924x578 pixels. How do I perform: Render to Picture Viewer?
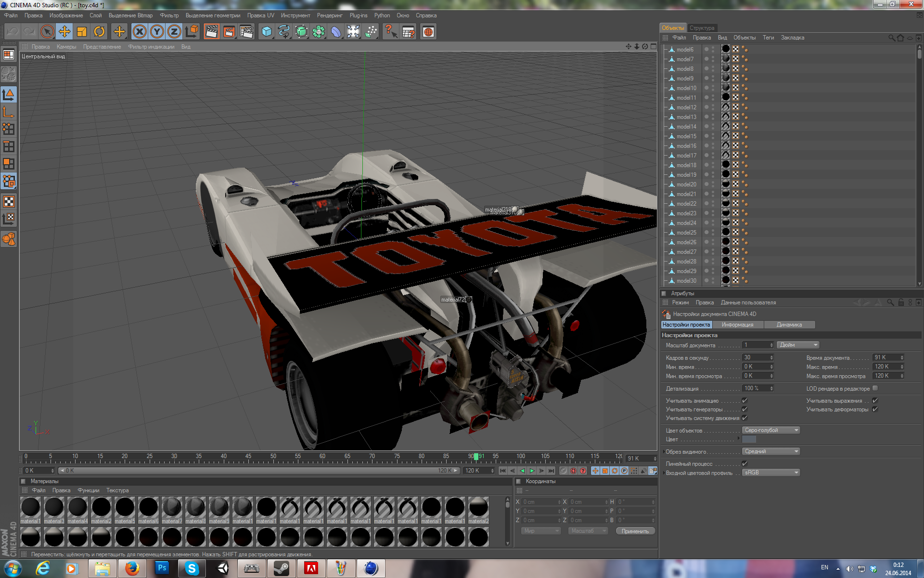click(229, 32)
